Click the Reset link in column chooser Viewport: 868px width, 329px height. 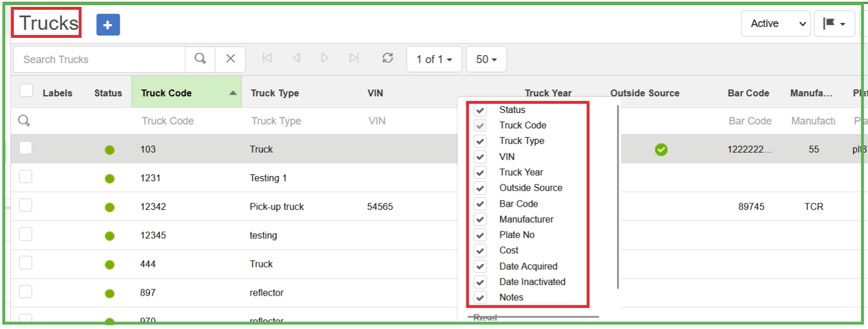(x=485, y=318)
